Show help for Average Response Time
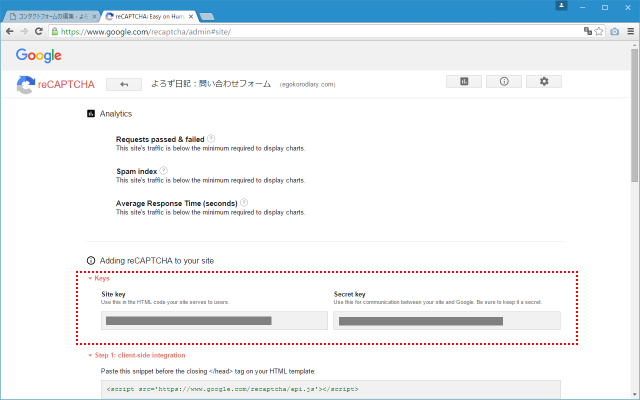This screenshot has width=640, height=400. tap(244, 202)
